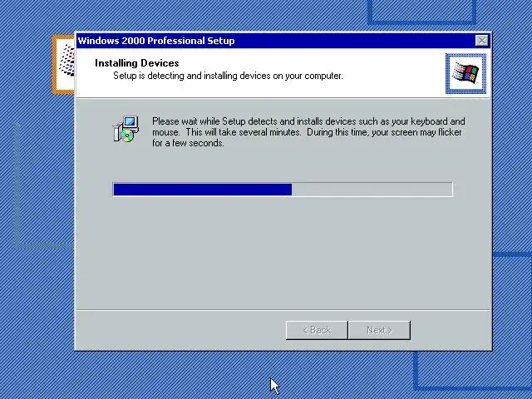Screen dimensions: 532x399
Task: Click the computer and CD setup icon
Action: [126, 129]
